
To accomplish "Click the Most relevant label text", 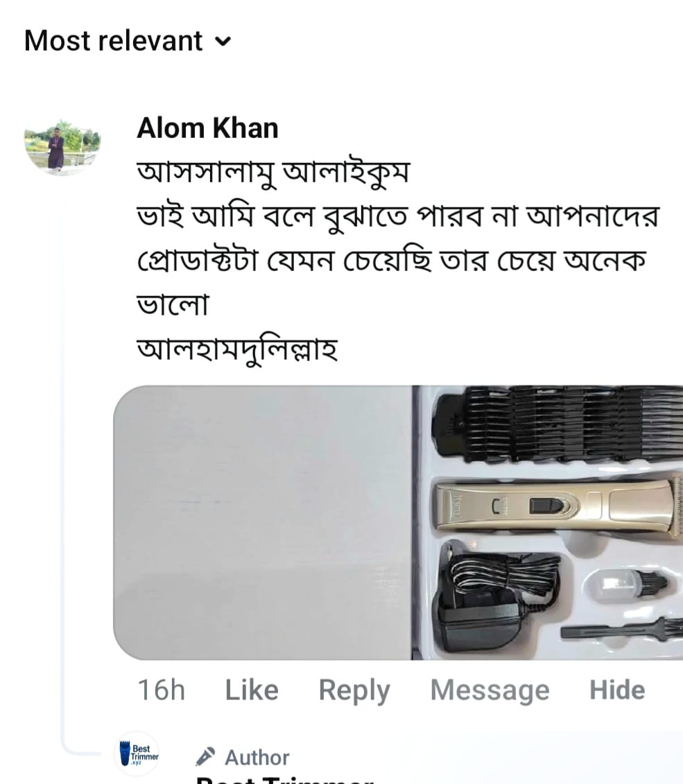I will [114, 40].
